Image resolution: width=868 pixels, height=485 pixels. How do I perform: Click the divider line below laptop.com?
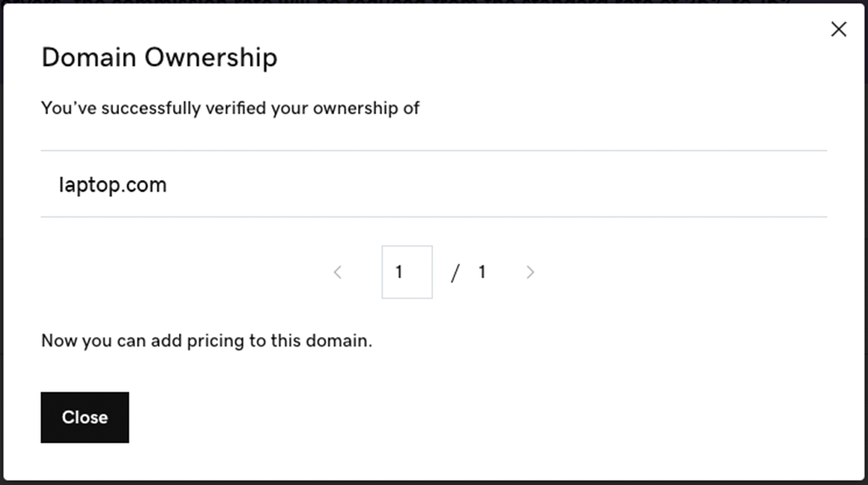click(433, 217)
